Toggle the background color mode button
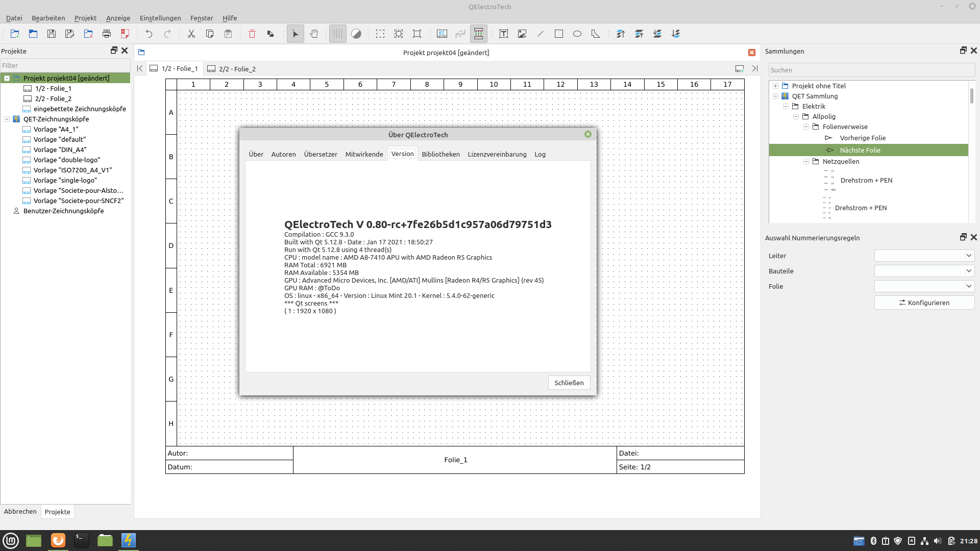Screen dimensions: 980x551 (356, 34)
